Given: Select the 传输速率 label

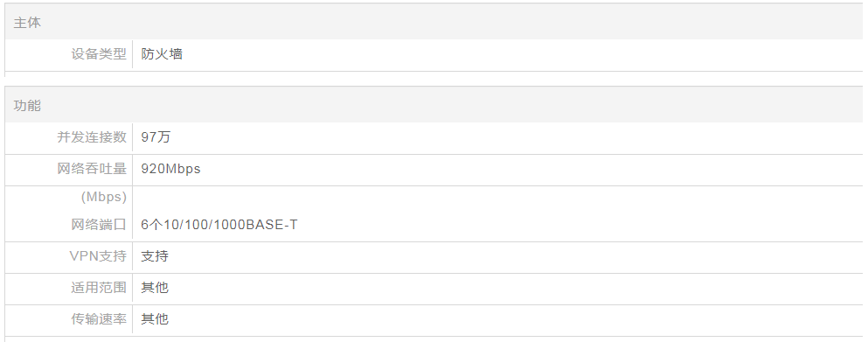Looking at the screenshot, I should 99,319.
